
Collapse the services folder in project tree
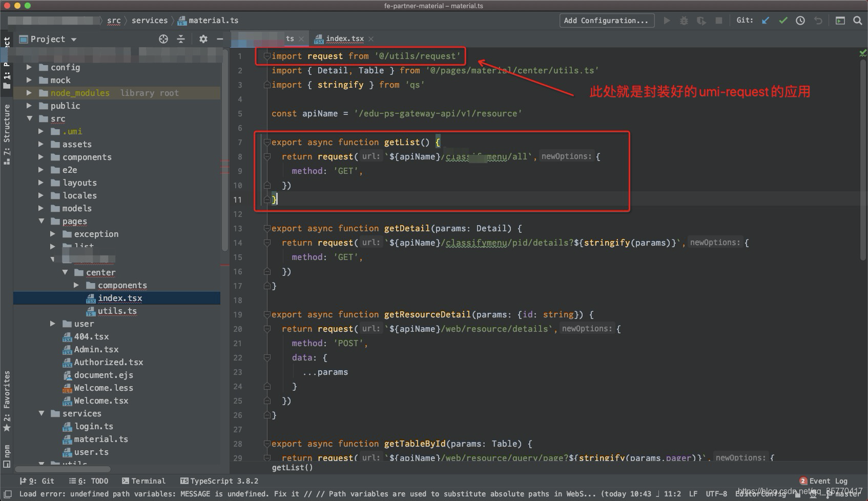[x=42, y=413]
